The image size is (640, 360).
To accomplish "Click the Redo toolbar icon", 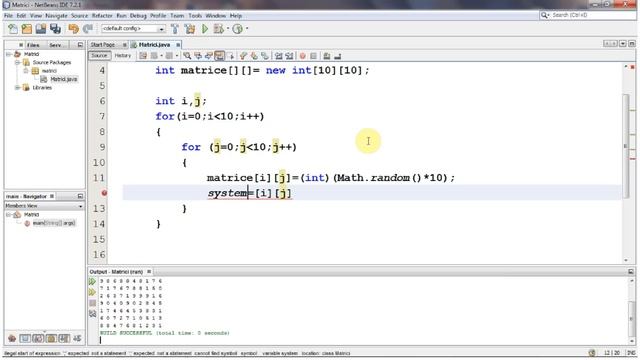I will click(87, 29).
